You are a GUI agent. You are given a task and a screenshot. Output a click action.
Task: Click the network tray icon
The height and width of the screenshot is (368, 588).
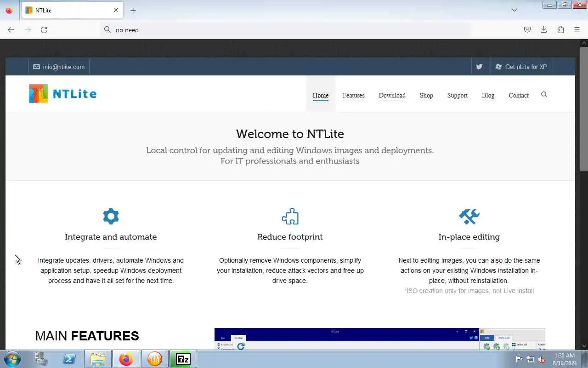coord(531,359)
